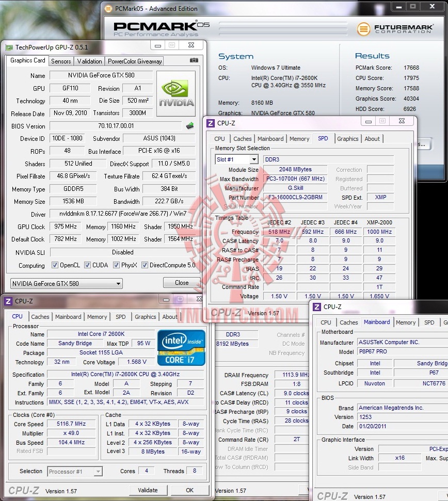
Task: Switch to Validation tab in GPU-Z
Action: (x=89, y=61)
